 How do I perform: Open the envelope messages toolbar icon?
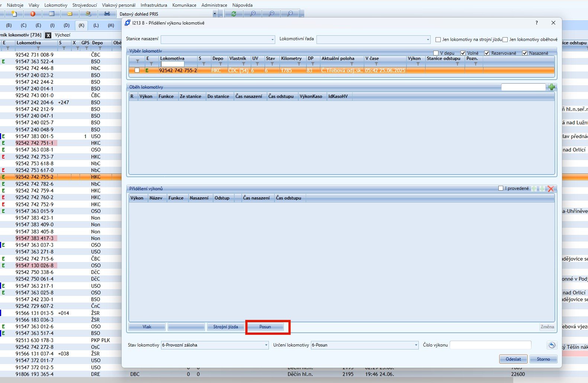point(70,14)
